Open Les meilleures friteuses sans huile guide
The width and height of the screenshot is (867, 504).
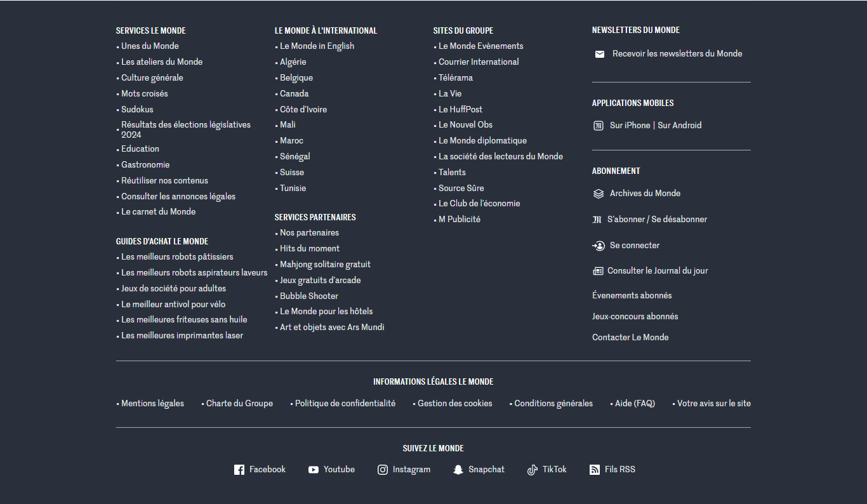click(x=184, y=320)
